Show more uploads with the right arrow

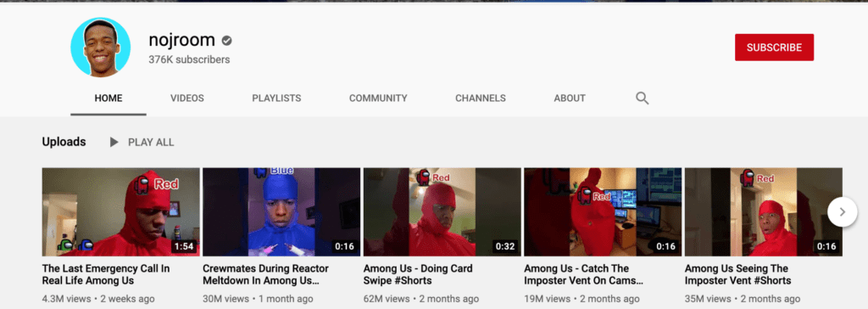click(x=842, y=212)
